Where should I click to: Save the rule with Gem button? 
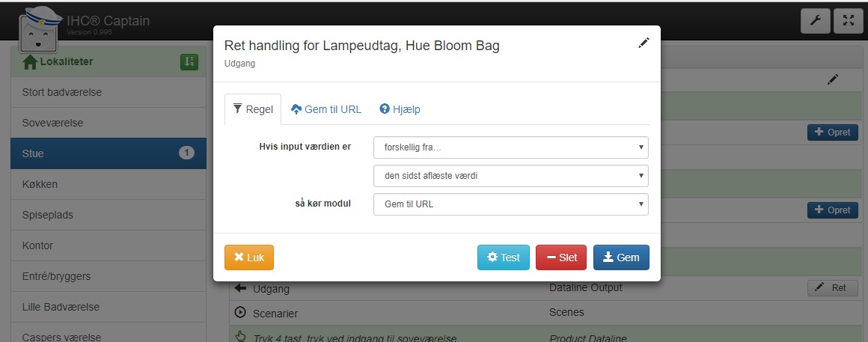click(x=621, y=257)
